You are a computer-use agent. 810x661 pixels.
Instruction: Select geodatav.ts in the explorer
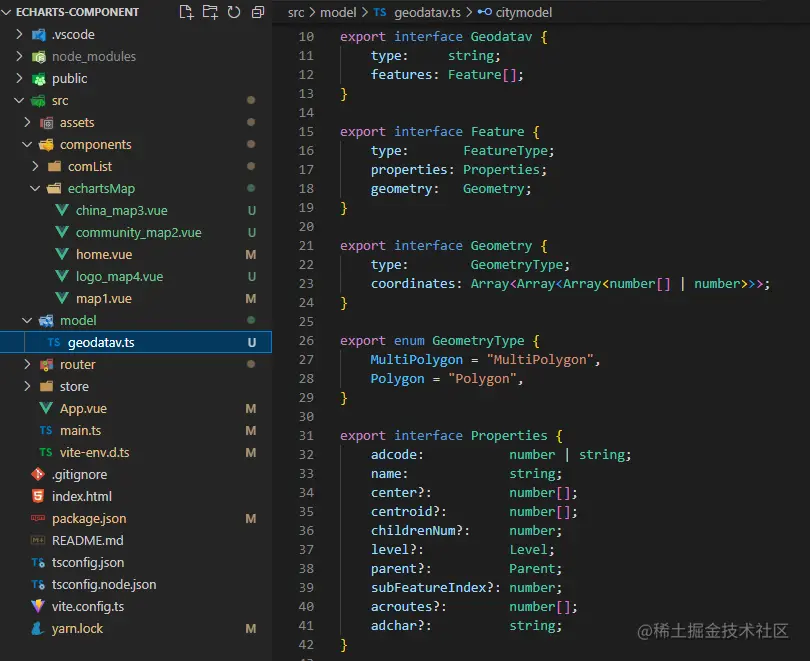136,342
